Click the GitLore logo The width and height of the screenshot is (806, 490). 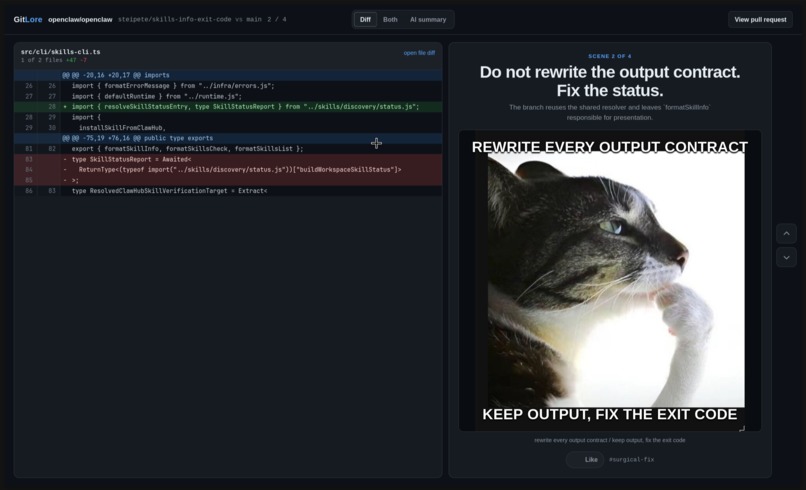click(x=28, y=20)
